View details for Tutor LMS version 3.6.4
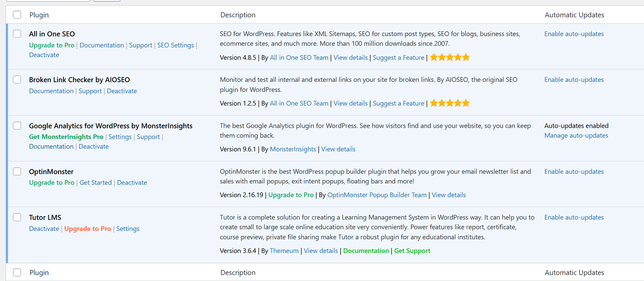 [x=321, y=251]
